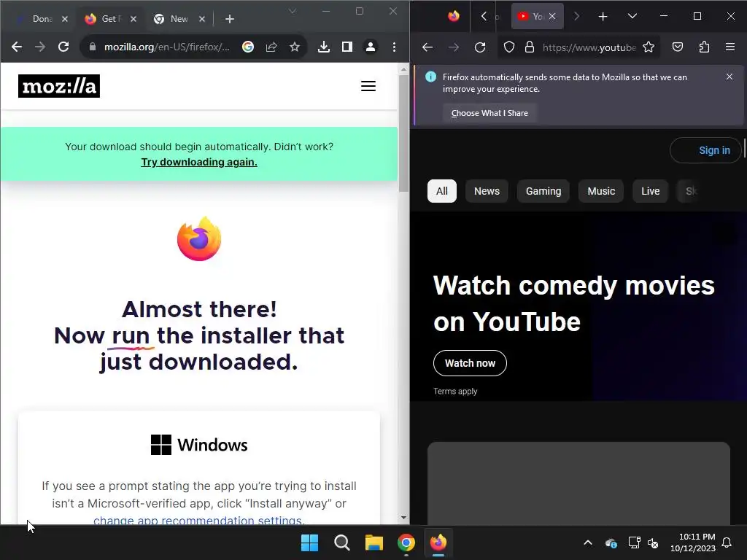
Task: Open a new tab in Chrome
Action: tap(230, 19)
